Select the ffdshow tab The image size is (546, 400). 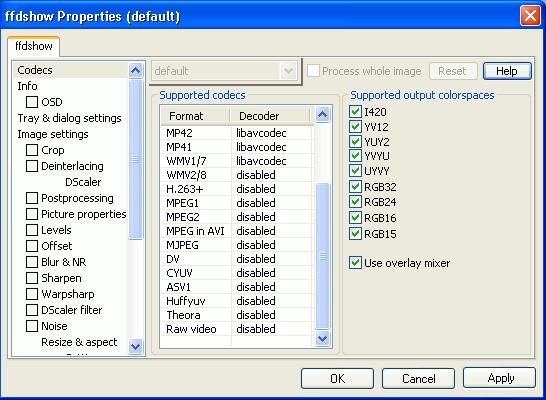pyautogui.click(x=34, y=46)
